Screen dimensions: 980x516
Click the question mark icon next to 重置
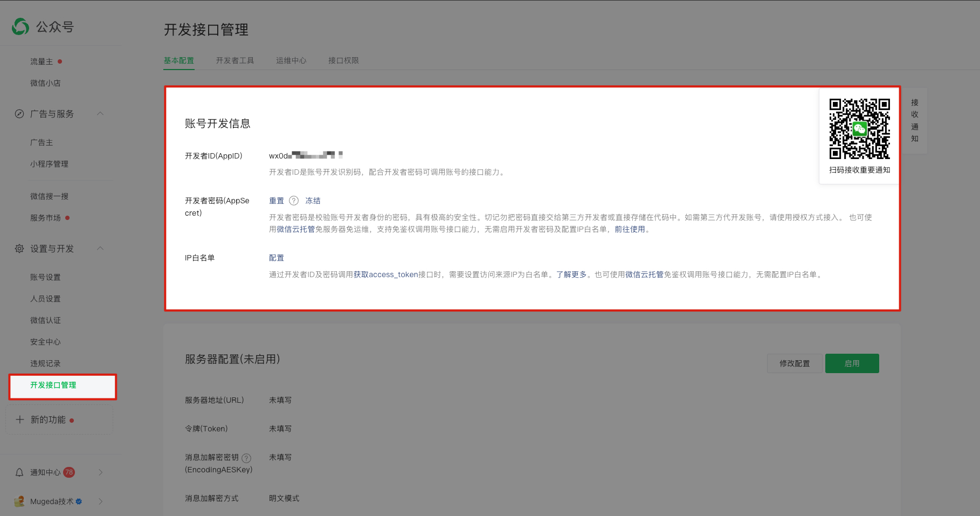tap(294, 201)
